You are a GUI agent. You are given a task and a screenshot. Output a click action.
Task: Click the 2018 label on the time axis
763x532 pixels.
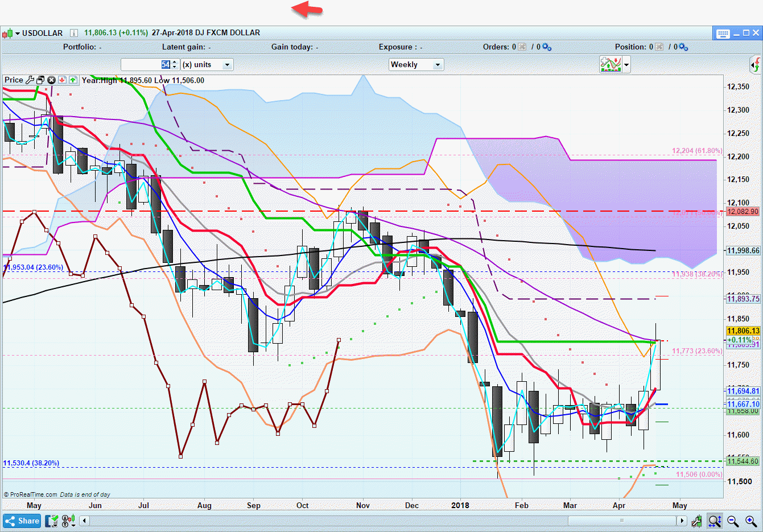point(460,505)
